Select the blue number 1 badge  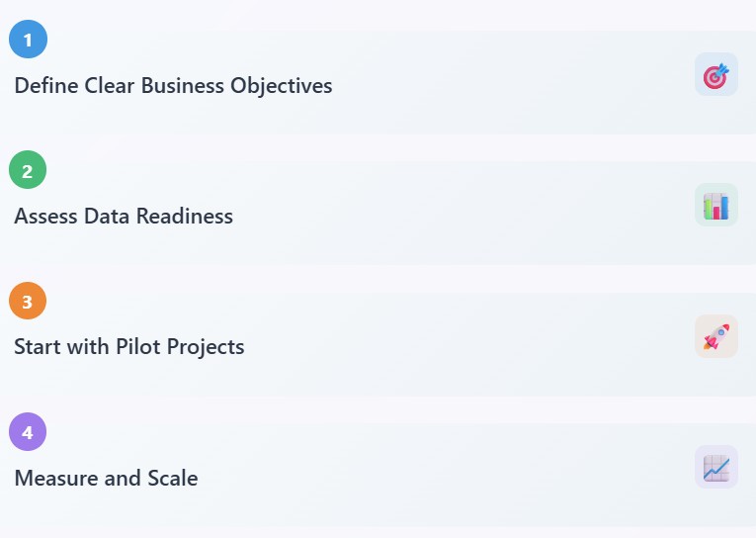[x=28, y=40]
